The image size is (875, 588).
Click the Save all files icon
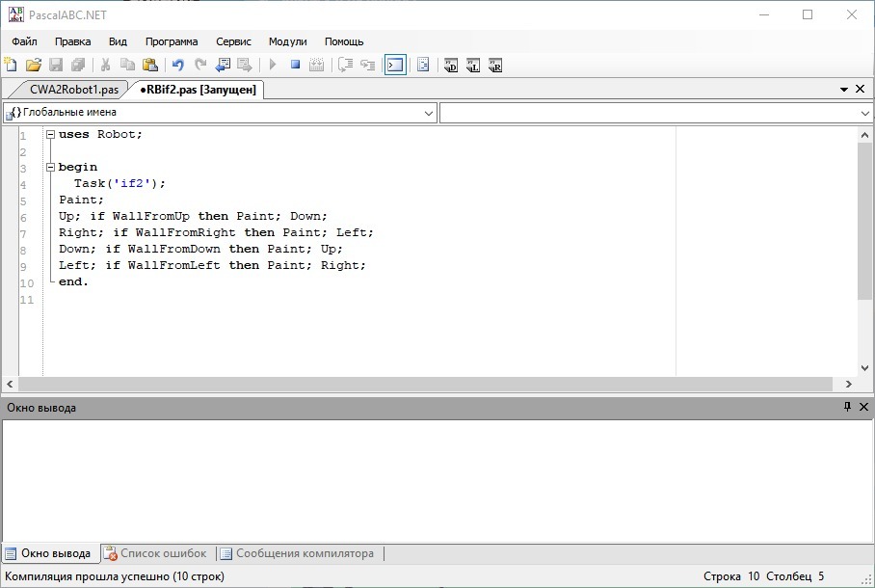78,66
